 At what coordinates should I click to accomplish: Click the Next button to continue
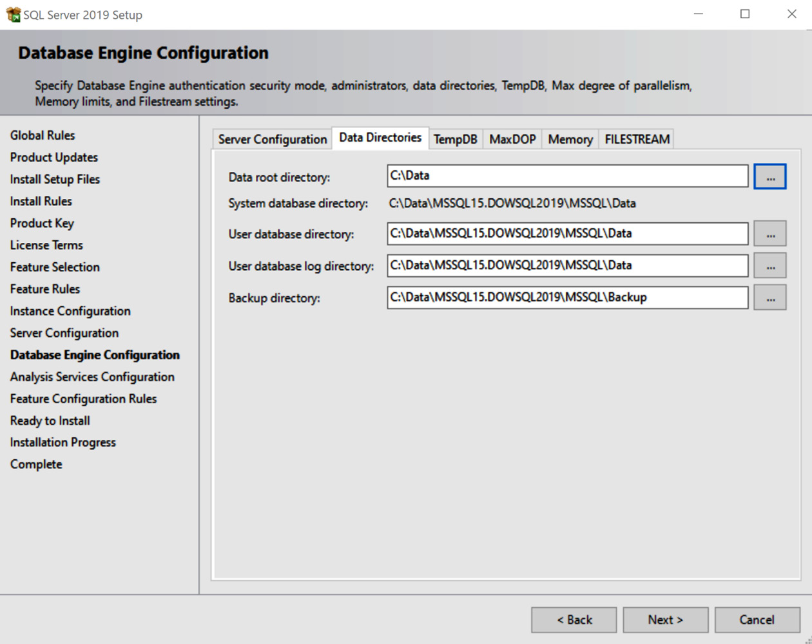pos(666,620)
